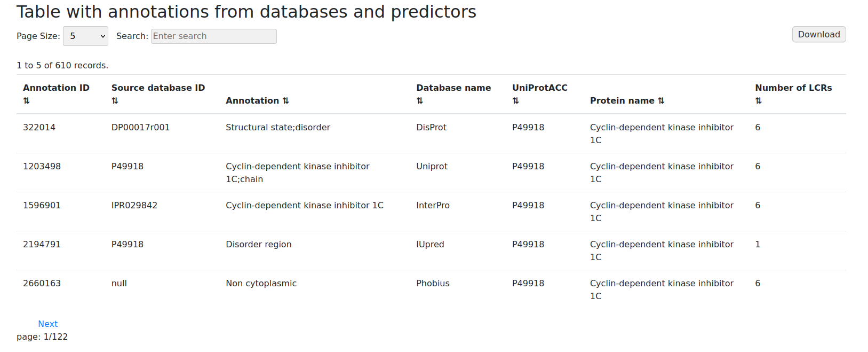
Task: Click the Enter search input field
Action: tap(213, 36)
